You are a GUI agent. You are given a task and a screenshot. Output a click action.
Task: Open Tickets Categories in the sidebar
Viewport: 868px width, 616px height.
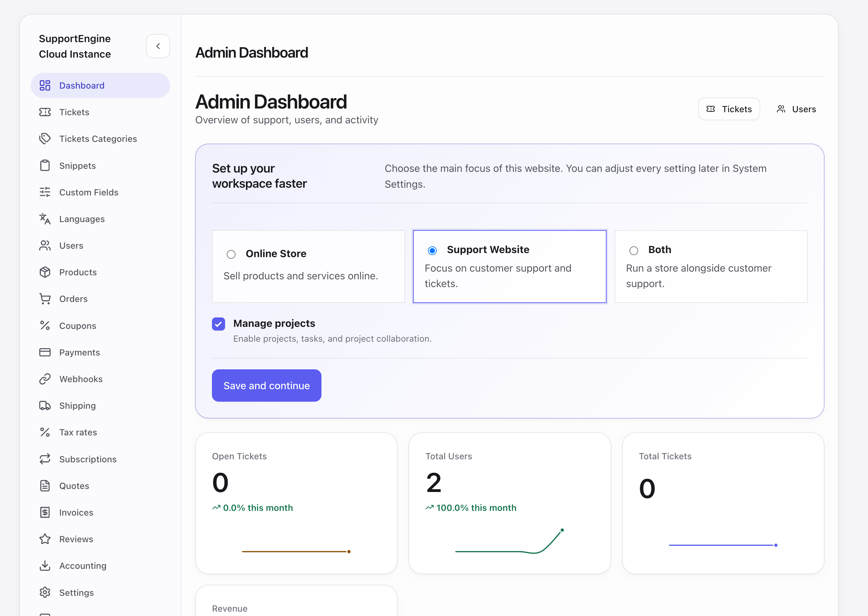[x=100, y=139]
